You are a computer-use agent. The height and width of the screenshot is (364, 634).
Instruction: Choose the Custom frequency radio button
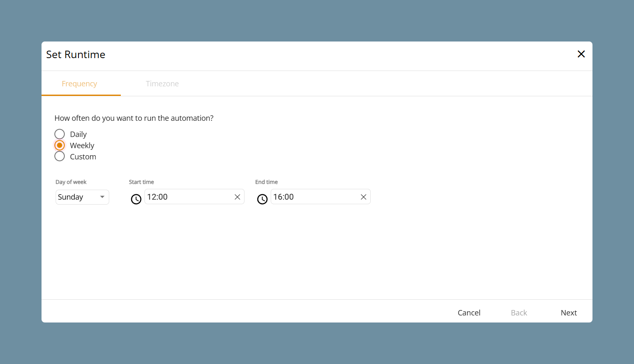[x=60, y=156]
